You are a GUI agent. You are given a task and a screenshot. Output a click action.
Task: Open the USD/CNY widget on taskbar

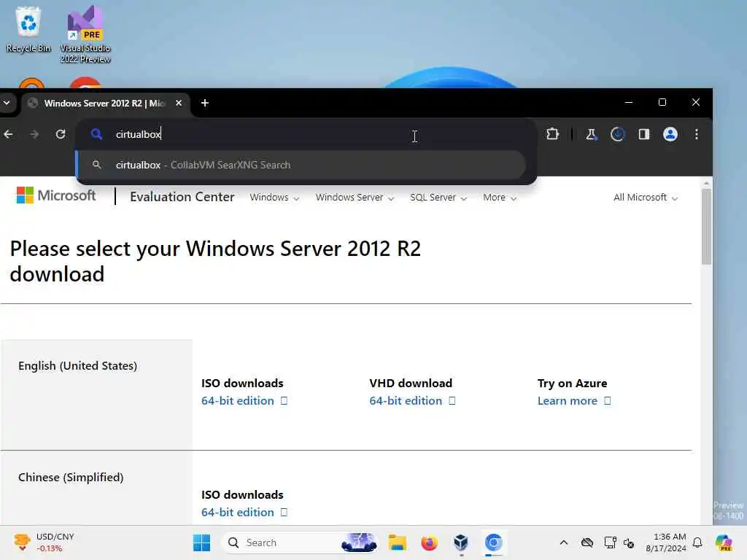pos(44,542)
